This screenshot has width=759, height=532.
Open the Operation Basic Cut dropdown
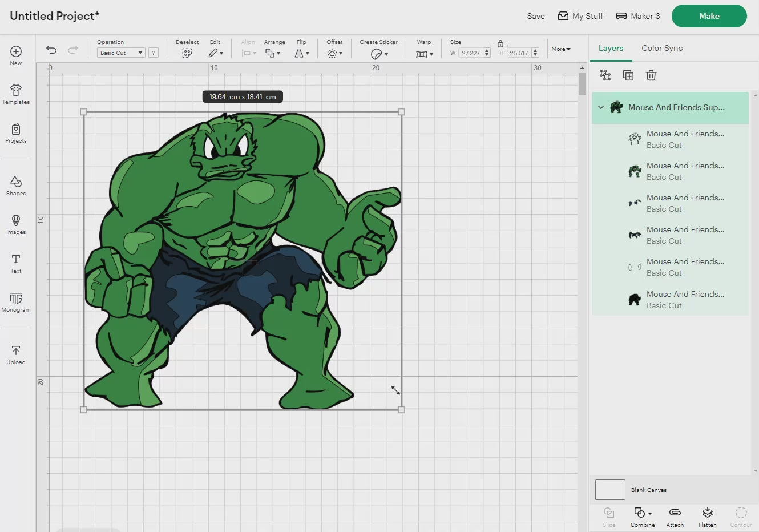tap(121, 53)
